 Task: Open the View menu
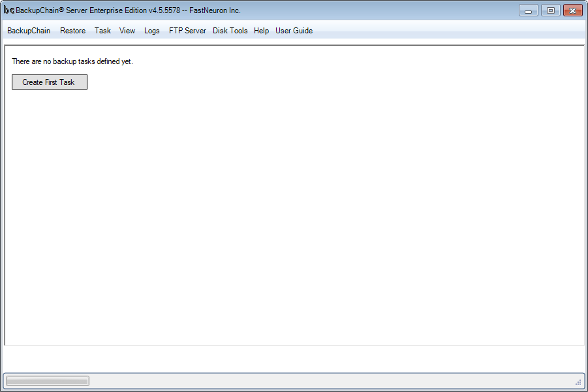point(127,31)
